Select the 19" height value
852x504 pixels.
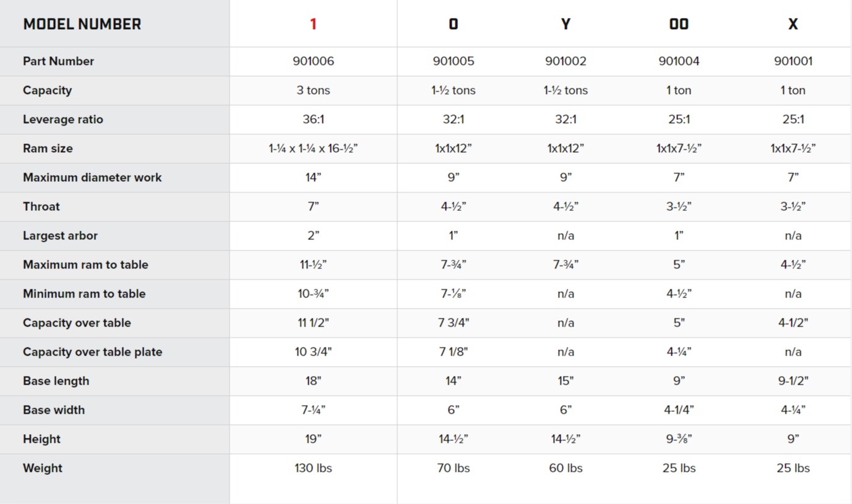click(313, 439)
